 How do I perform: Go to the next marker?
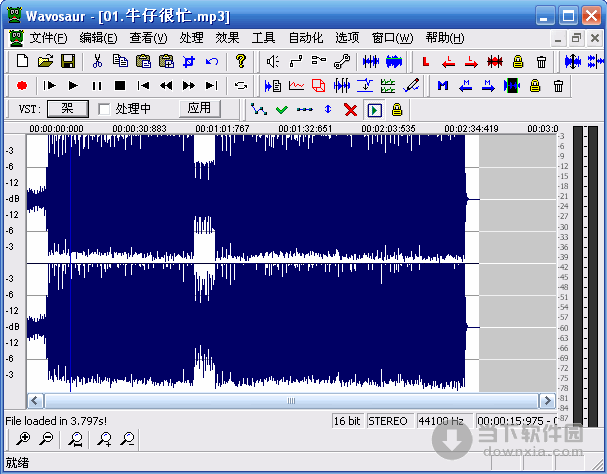point(489,85)
